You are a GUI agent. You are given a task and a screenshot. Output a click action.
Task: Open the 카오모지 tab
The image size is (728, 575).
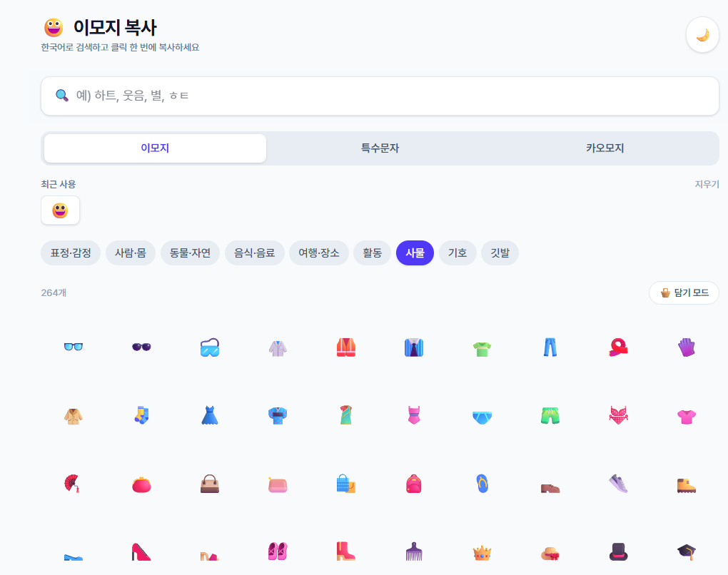pos(605,148)
